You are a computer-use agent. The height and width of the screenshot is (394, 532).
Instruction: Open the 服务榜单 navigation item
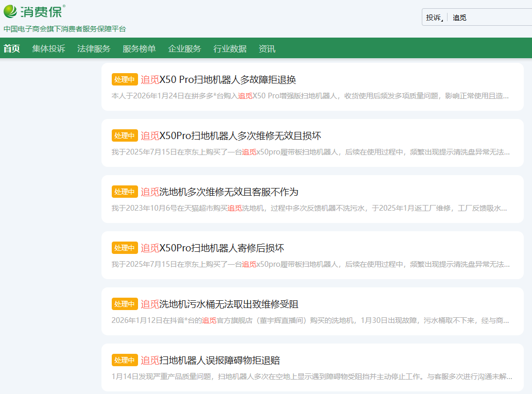pos(139,49)
